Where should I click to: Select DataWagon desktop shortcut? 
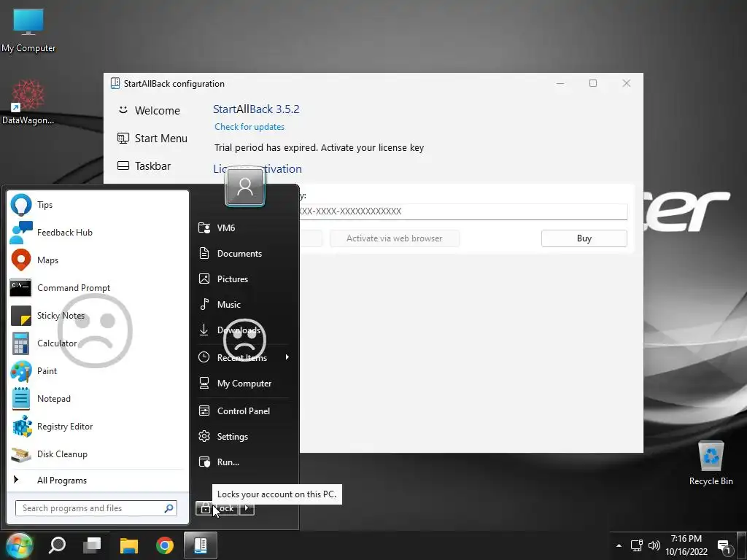point(28,102)
